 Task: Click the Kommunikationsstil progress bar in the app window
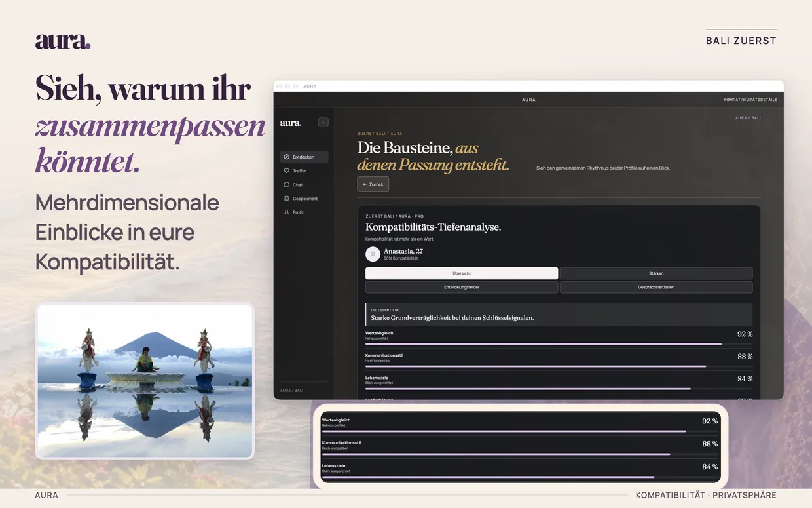click(559, 366)
